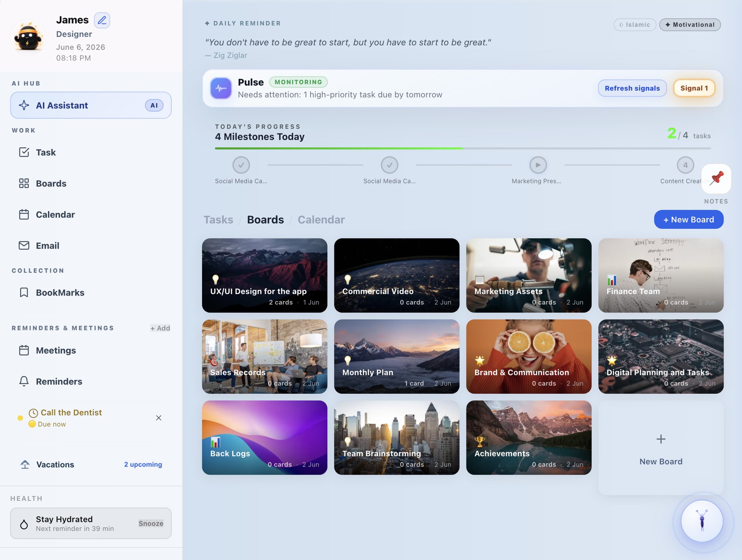Click the water drop hydration icon
This screenshot has height=560, width=742.
pyautogui.click(x=24, y=524)
